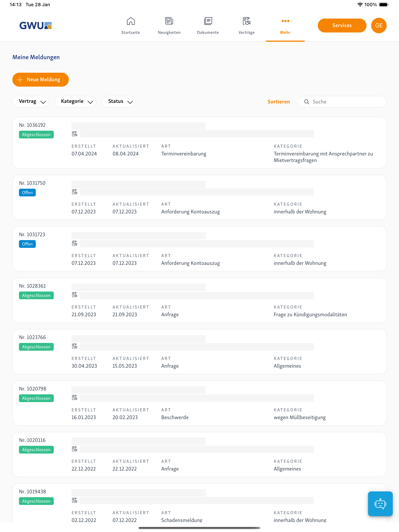Click the GWU logo

(36, 26)
